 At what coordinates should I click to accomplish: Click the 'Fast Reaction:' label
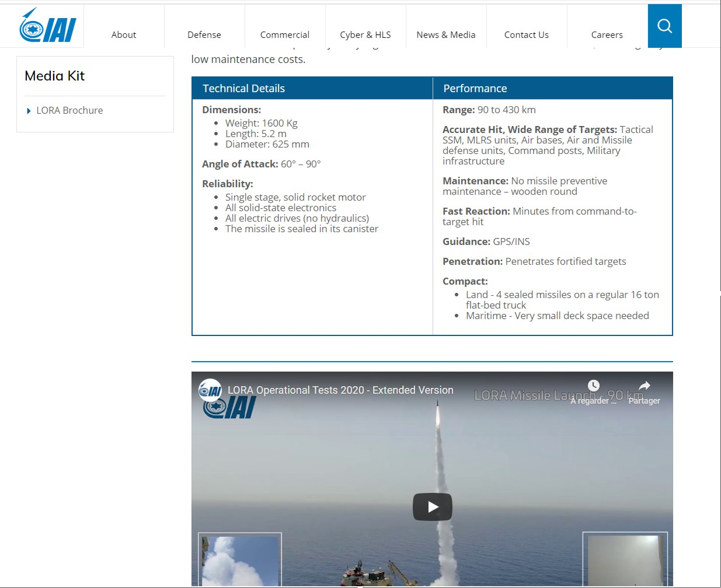476,211
